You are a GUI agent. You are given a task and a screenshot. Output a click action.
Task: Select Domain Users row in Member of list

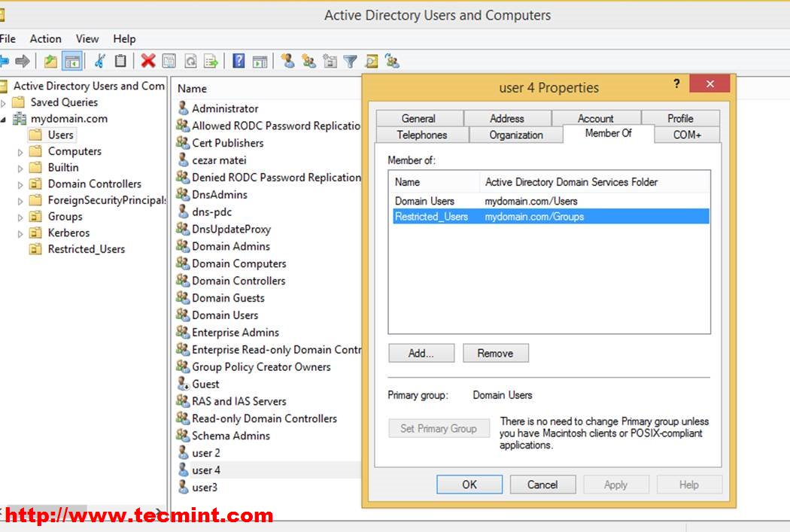pos(425,201)
